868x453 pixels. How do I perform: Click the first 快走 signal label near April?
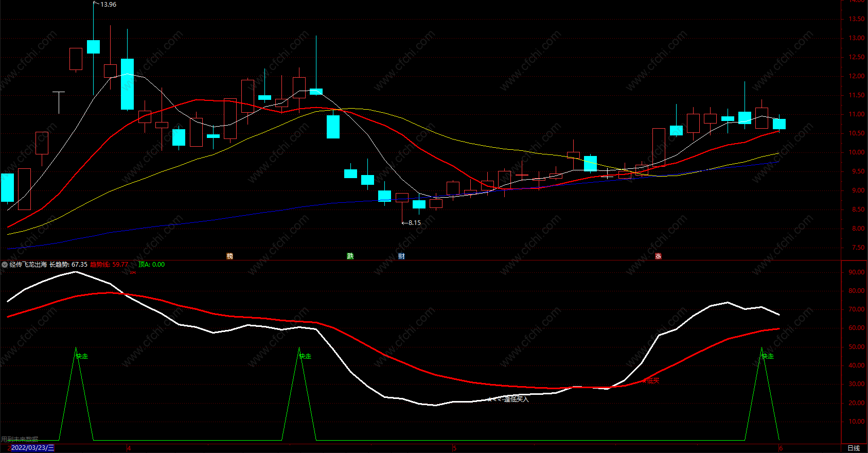click(x=82, y=356)
